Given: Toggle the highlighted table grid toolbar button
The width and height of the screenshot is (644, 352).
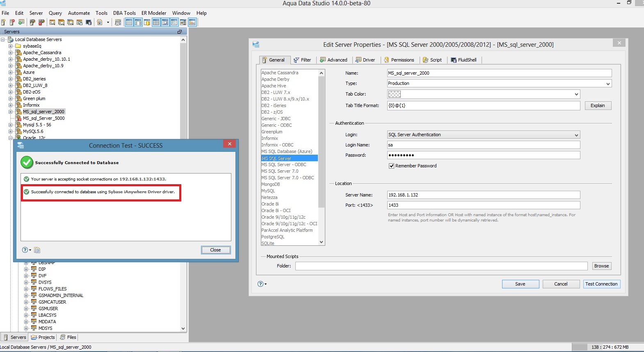Looking at the screenshot, I should pyautogui.click(x=156, y=22).
